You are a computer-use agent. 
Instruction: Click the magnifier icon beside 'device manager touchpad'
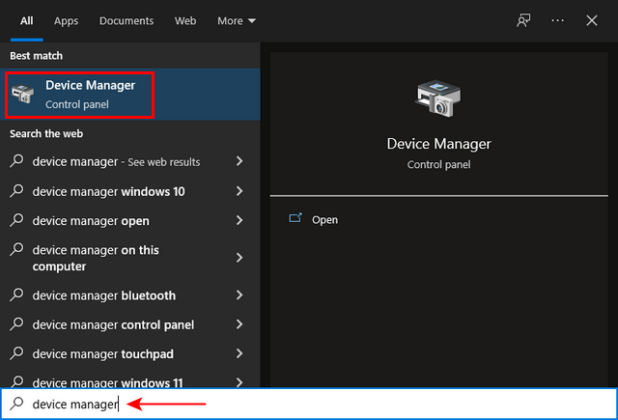(18, 354)
